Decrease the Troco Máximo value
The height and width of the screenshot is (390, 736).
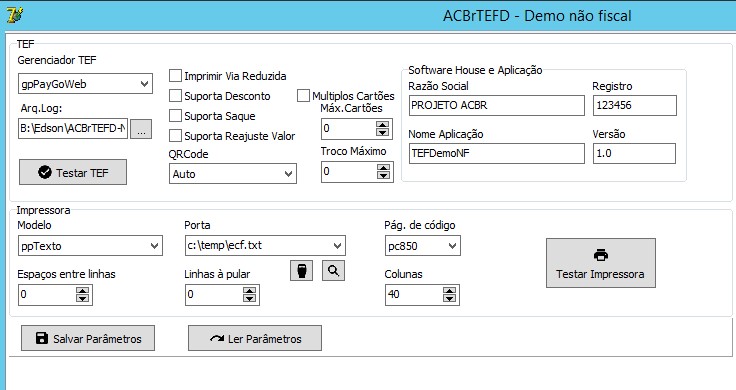pyautogui.click(x=383, y=176)
